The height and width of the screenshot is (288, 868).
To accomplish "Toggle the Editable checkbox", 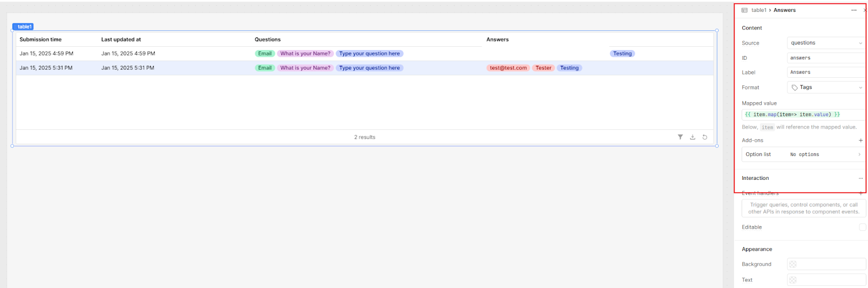I will pos(863,227).
